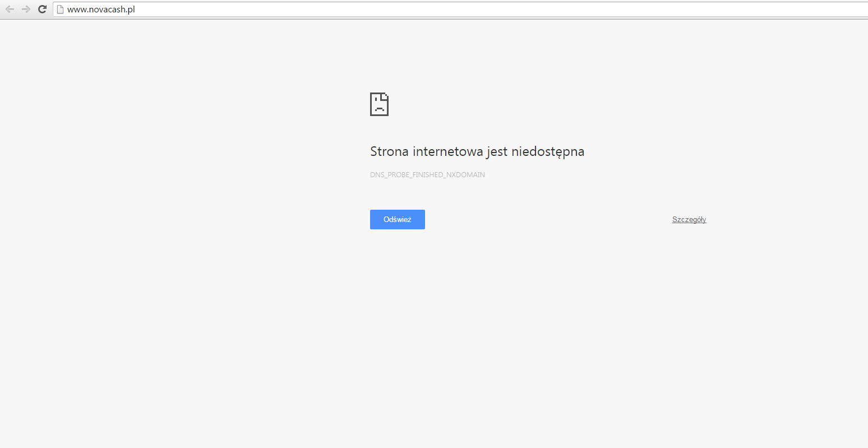Viewport: 868px width, 448px height.
Task: Open the Szczegóły details link
Action: tap(689, 219)
